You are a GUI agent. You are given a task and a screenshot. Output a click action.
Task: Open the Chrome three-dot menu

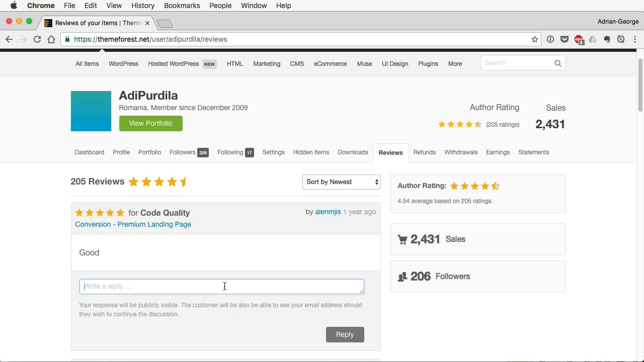[635, 39]
